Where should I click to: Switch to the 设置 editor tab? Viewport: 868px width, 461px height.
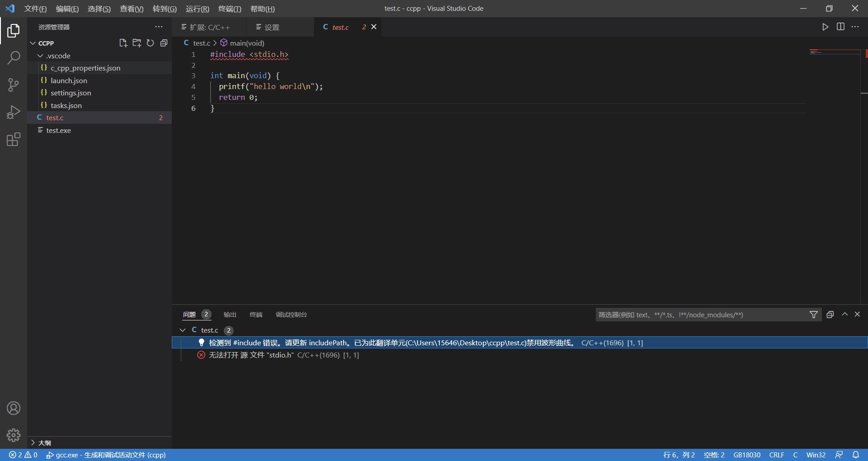tap(280, 27)
